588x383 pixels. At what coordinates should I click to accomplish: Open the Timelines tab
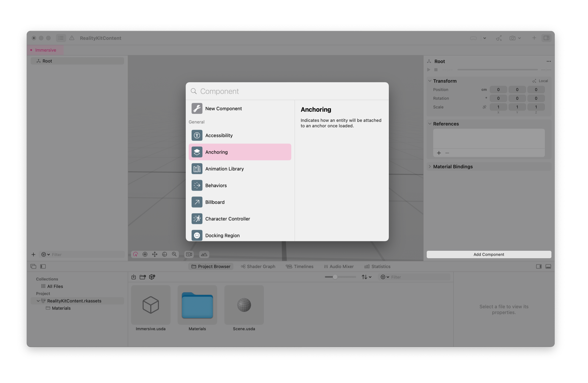tap(299, 266)
